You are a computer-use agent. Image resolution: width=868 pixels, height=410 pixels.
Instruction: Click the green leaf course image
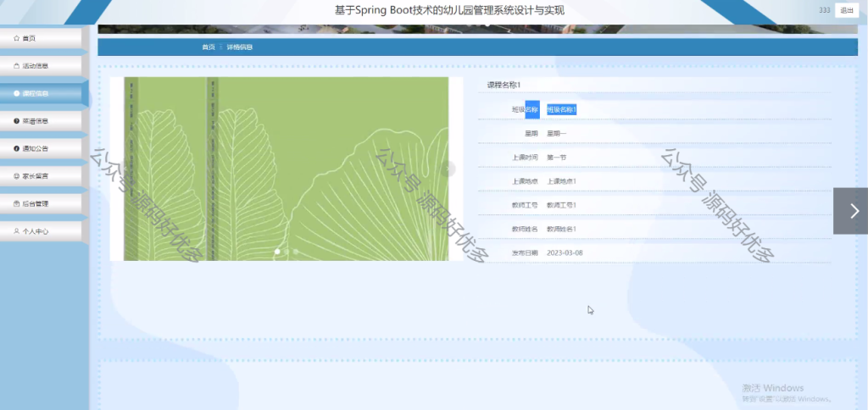point(287,169)
